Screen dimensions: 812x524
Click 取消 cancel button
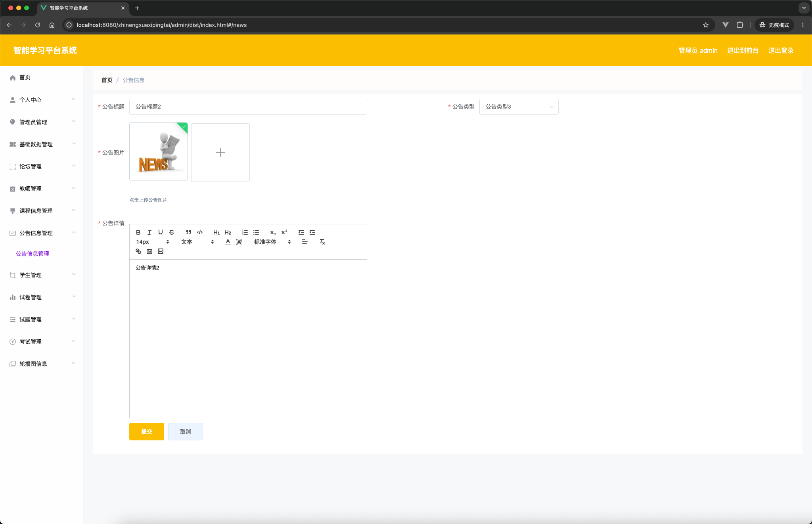click(186, 432)
